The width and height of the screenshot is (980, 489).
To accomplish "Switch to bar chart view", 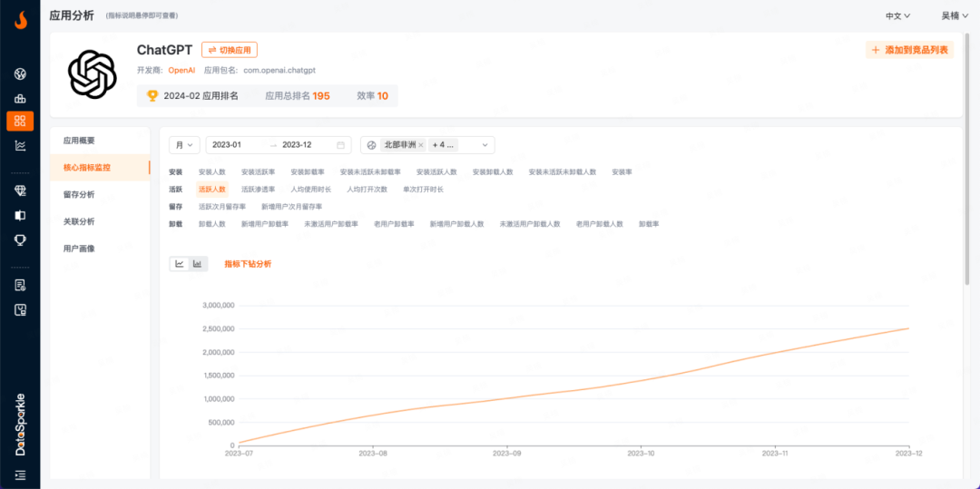I will [x=198, y=264].
